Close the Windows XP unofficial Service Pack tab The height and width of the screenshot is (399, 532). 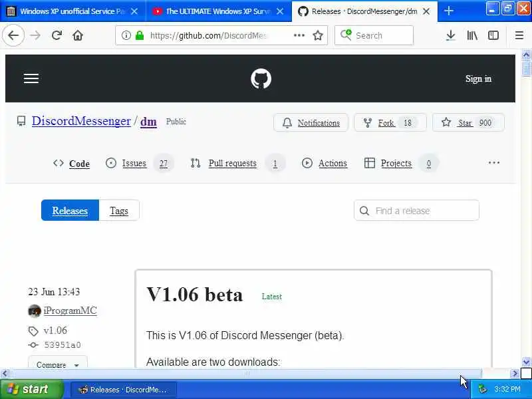(134, 11)
